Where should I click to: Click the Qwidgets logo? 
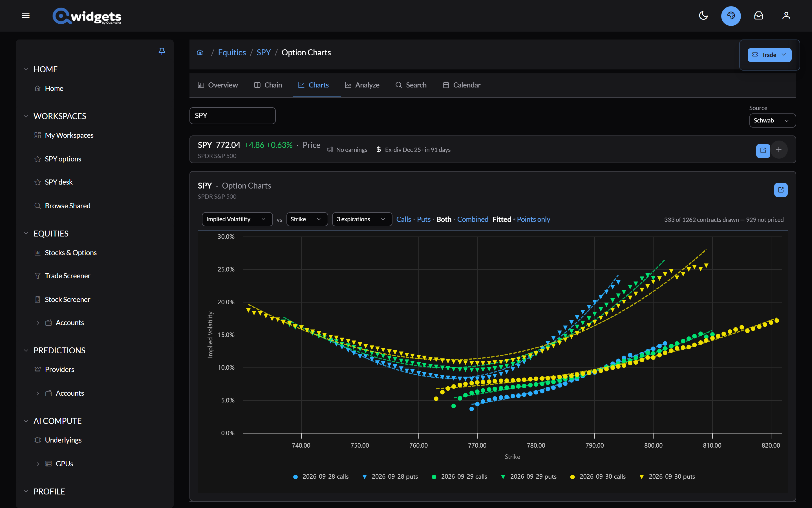(87, 16)
